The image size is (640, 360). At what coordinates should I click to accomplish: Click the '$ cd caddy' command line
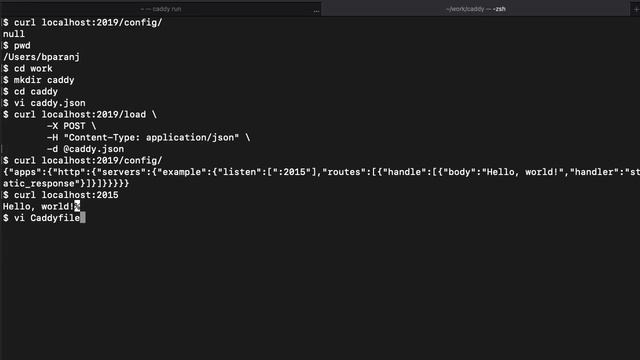[31, 91]
